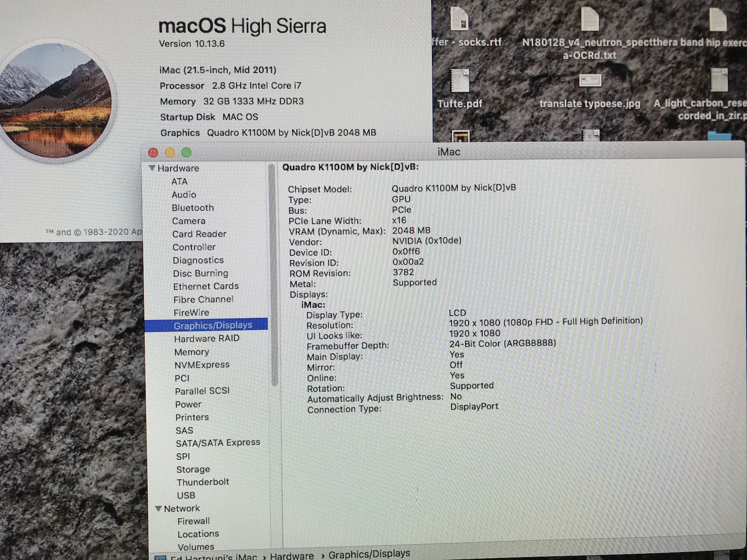Viewport: 747px width, 560px height.
Task: Show Storage information in sidebar
Action: [193, 470]
